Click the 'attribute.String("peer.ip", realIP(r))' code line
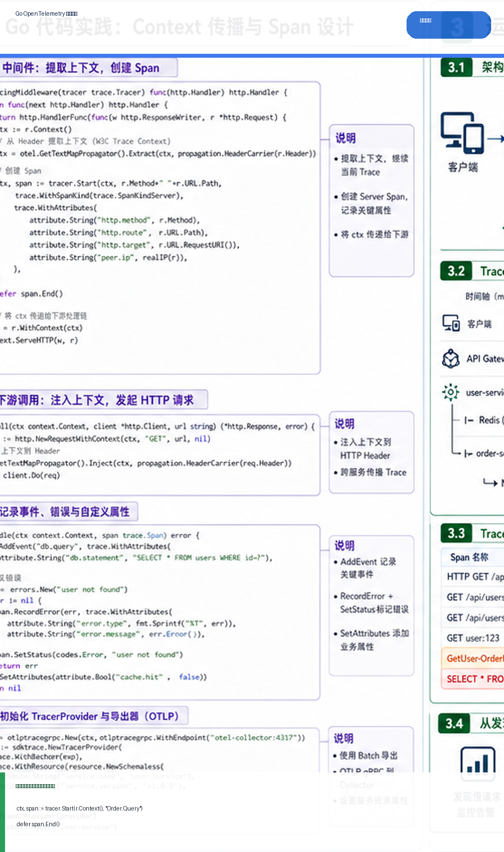The width and height of the screenshot is (504, 852). 108,257
